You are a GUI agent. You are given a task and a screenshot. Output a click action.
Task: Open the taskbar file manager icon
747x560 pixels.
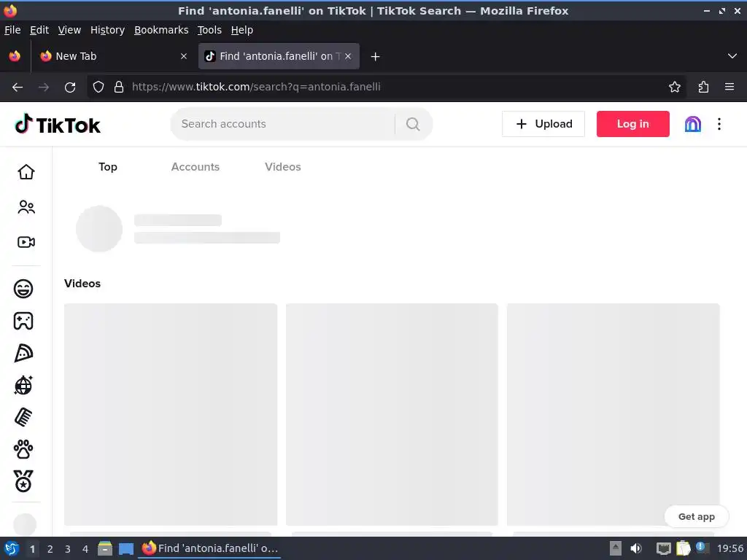click(x=105, y=548)
